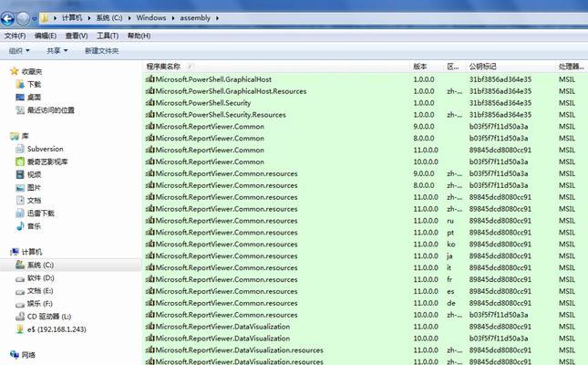Click the e$ (192.168.1.243) network drive icon
The height and width of the screenshot is (365, 588).
click(x=20, y=329)
